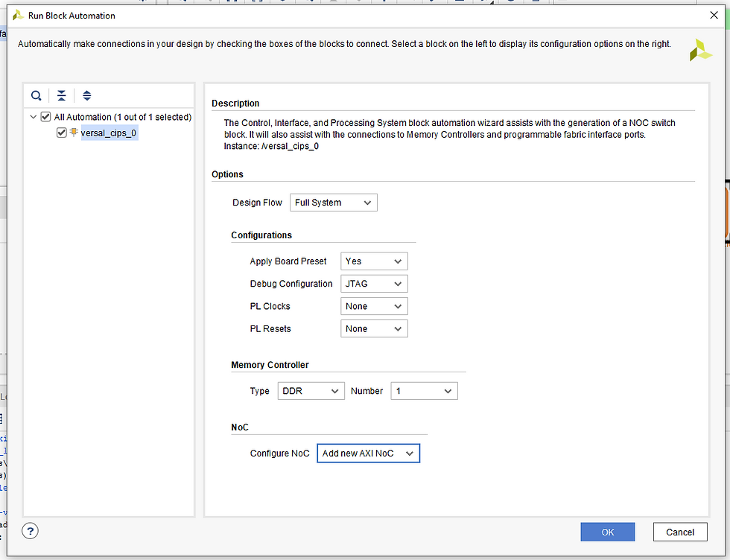
Task: Click the Memory Controller section heading
Action: [270, 365]
